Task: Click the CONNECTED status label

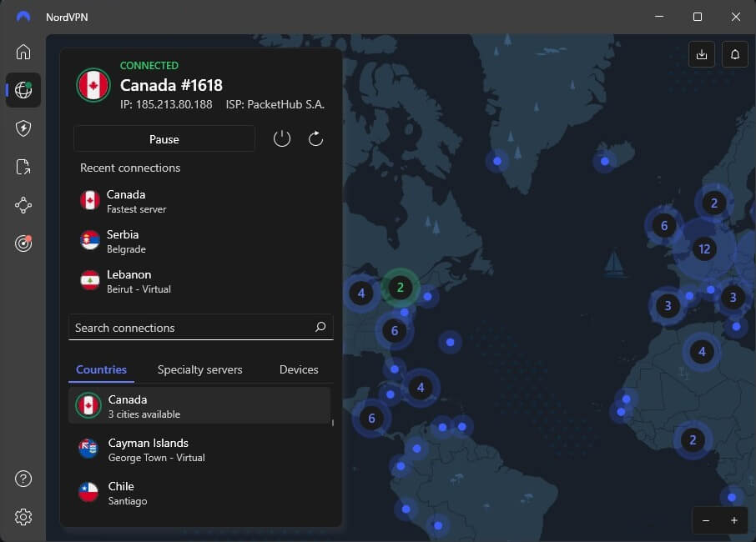Action: coord(149,66)
